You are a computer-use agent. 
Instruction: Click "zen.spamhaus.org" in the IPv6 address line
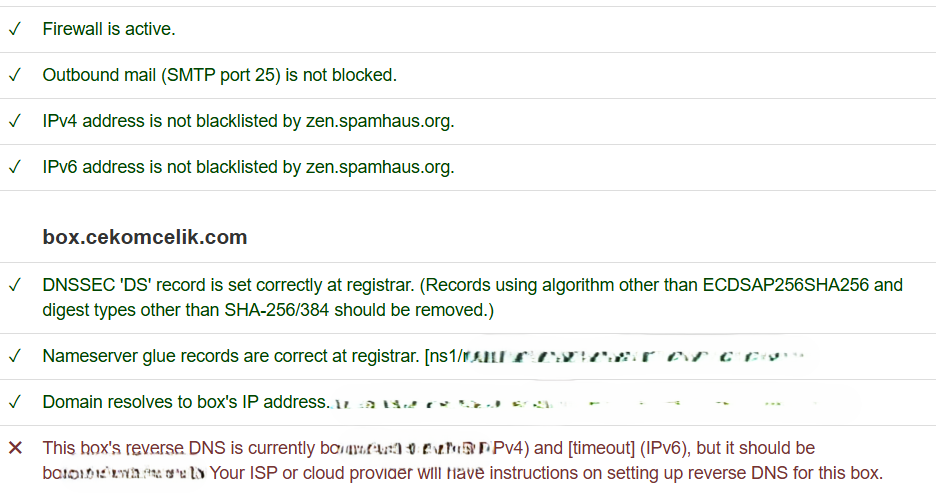pyautogui.click(x=379, y=167)
